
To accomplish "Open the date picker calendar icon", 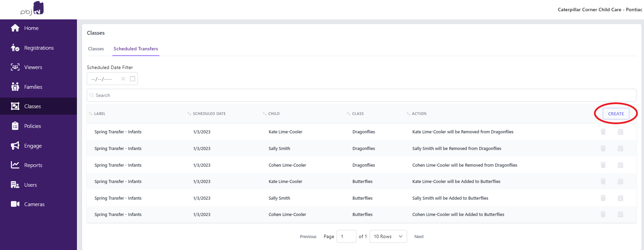I will coord(133,79).
